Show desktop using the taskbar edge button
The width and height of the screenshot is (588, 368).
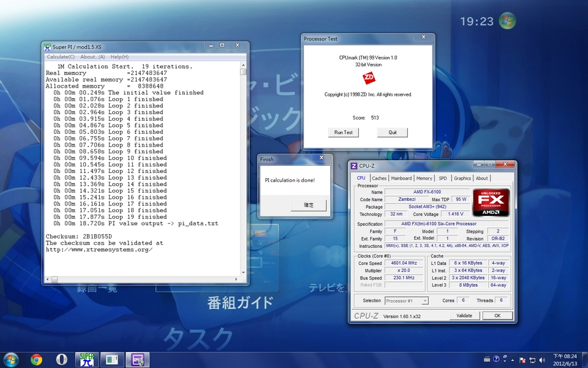tap(585, 360)
